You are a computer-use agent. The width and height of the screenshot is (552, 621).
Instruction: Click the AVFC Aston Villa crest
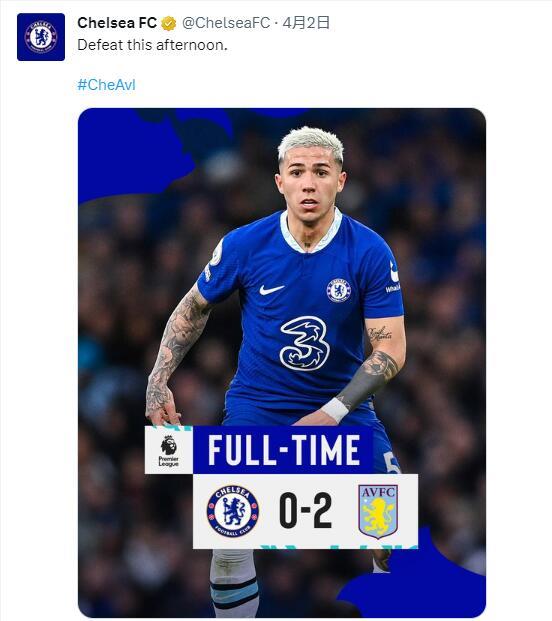click(x=378, y=511)
